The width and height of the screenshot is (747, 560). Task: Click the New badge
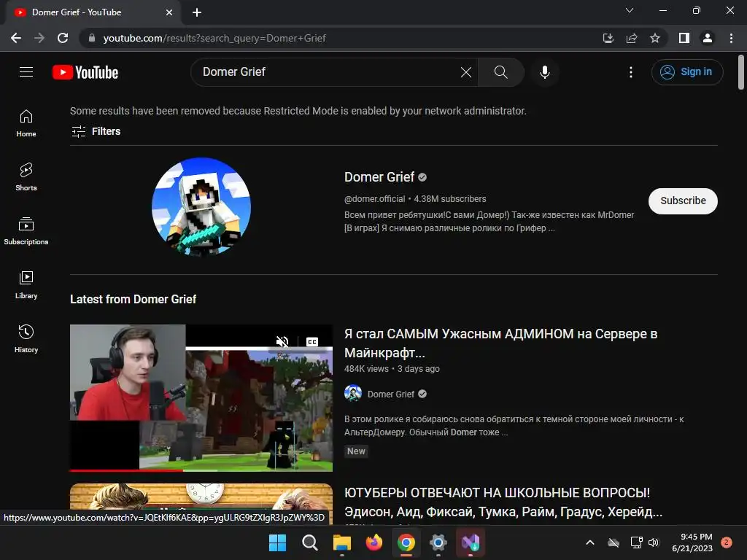pos(356,451)
